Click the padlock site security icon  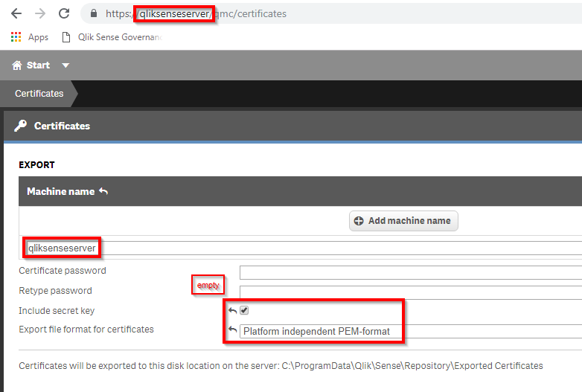click(94, 13)
